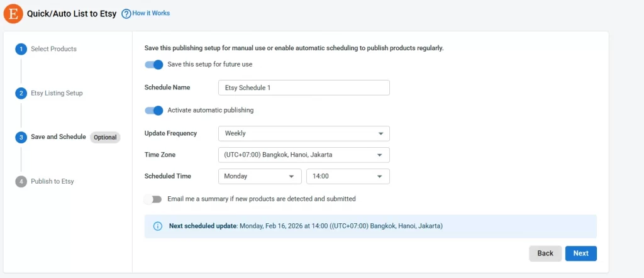This screenshot has width=644, height=278.
Task: Click the Schedule Name text field
Action: 304,88
